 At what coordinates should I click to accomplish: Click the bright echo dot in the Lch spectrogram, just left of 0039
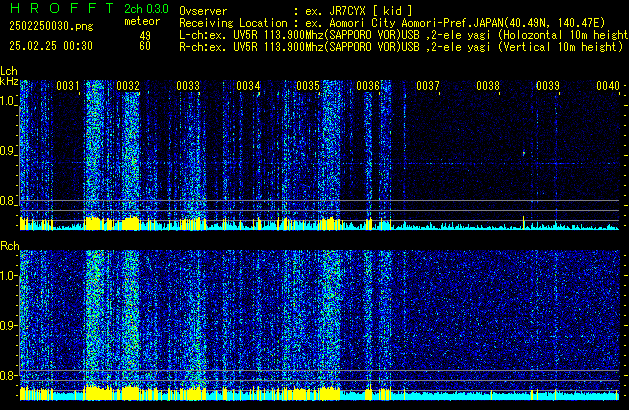523,153
